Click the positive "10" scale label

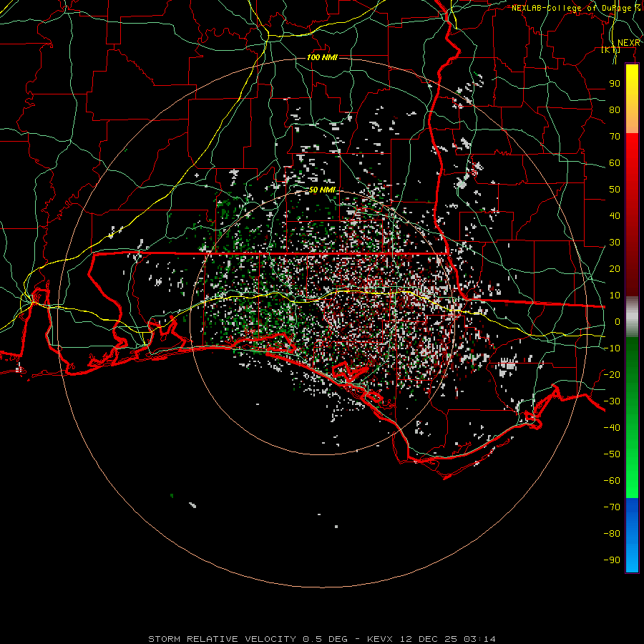615,296
